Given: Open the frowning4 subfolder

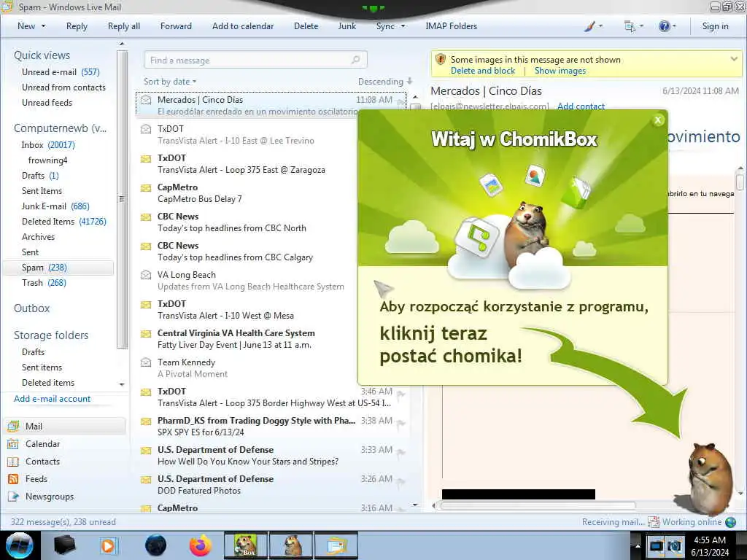Looking at the screenshot, I should pyautogui.click(x=47, y=160).
